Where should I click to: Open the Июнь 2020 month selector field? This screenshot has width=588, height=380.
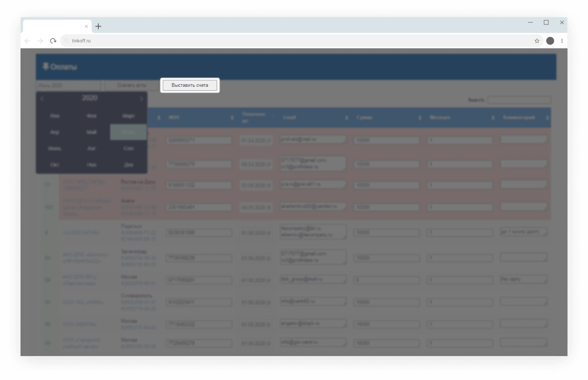68,85
